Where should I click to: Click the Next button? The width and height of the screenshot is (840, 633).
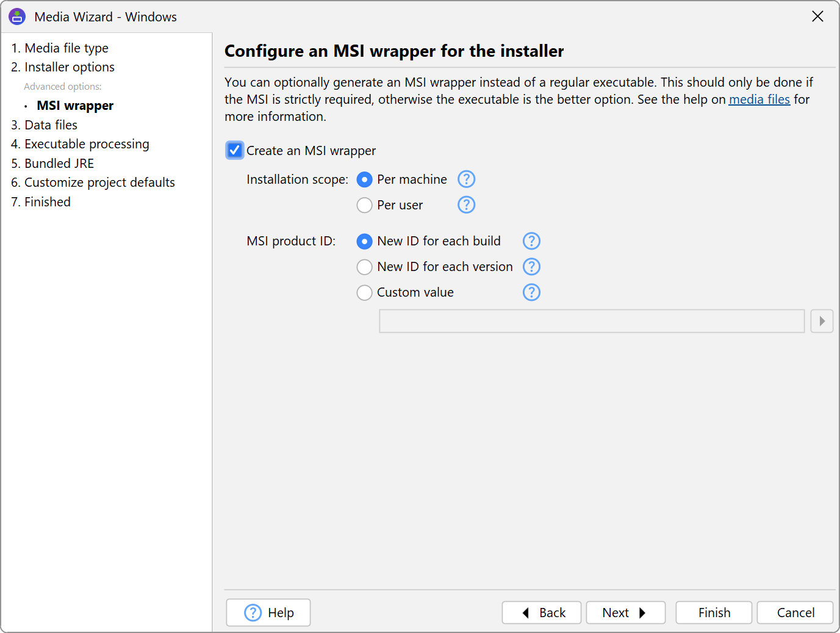pyautogui.click(x=625, y=612)
